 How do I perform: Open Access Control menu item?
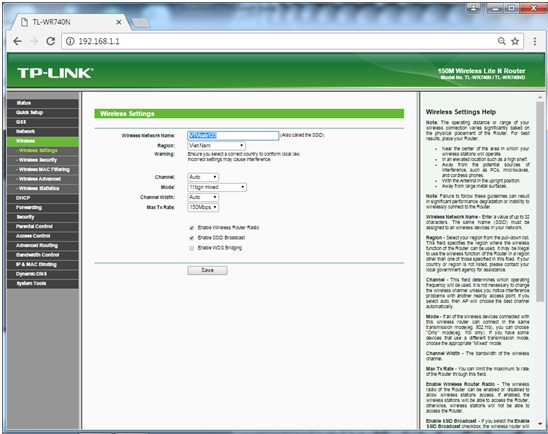[x=43, y=236]
